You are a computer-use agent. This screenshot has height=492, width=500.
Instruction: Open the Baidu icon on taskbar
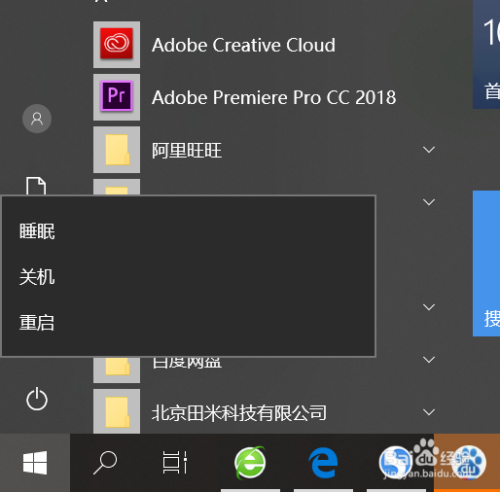(396, 462)
